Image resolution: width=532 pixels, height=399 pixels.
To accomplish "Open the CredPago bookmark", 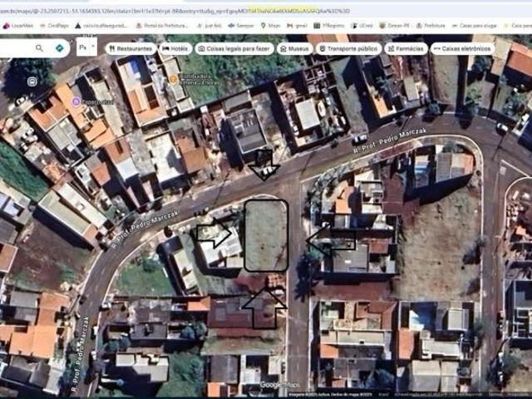I will 54,26.
